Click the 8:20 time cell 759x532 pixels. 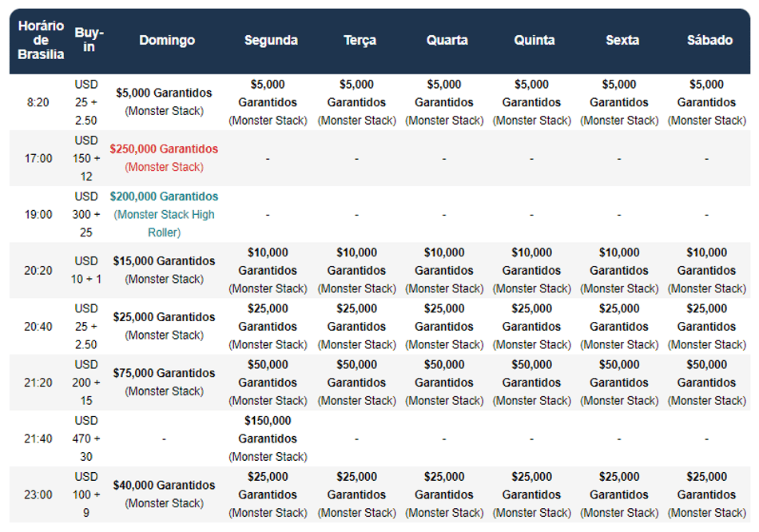[38, 102]
